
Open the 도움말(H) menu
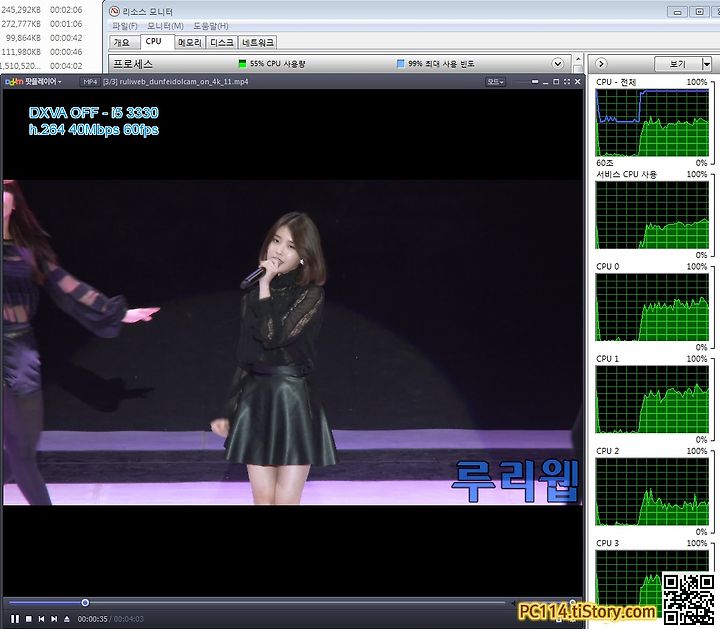pos(211,26)
